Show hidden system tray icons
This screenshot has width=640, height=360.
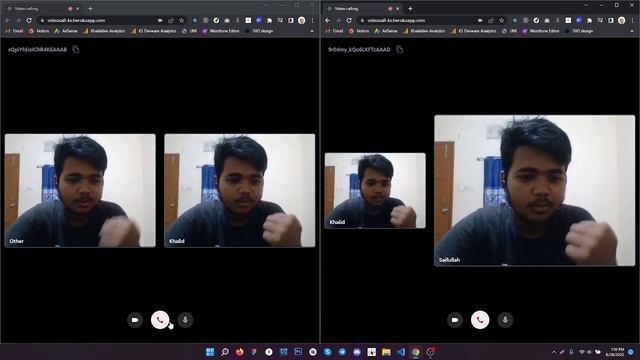pos(554,352)
